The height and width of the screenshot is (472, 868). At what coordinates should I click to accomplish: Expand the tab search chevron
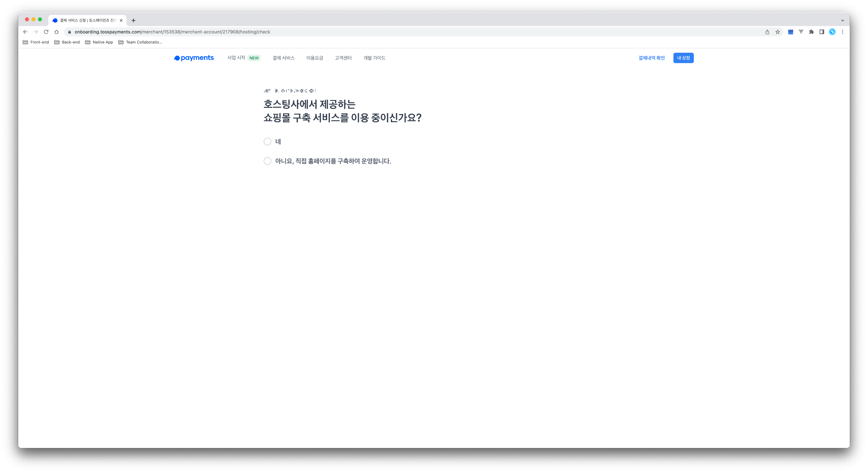[842, 20]
